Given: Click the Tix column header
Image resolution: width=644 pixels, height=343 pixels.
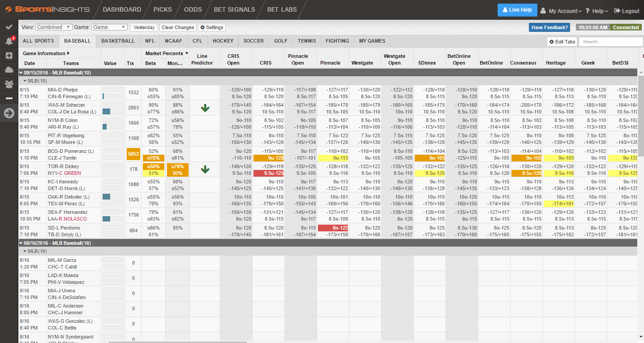Looking at the screenshot, I should [130, 63].
